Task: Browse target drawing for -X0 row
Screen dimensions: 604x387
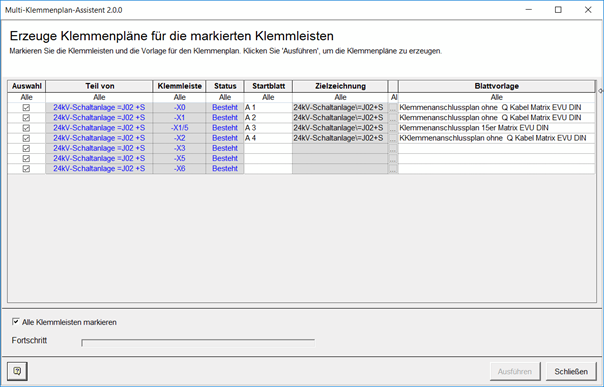Action: click(393, 107)
